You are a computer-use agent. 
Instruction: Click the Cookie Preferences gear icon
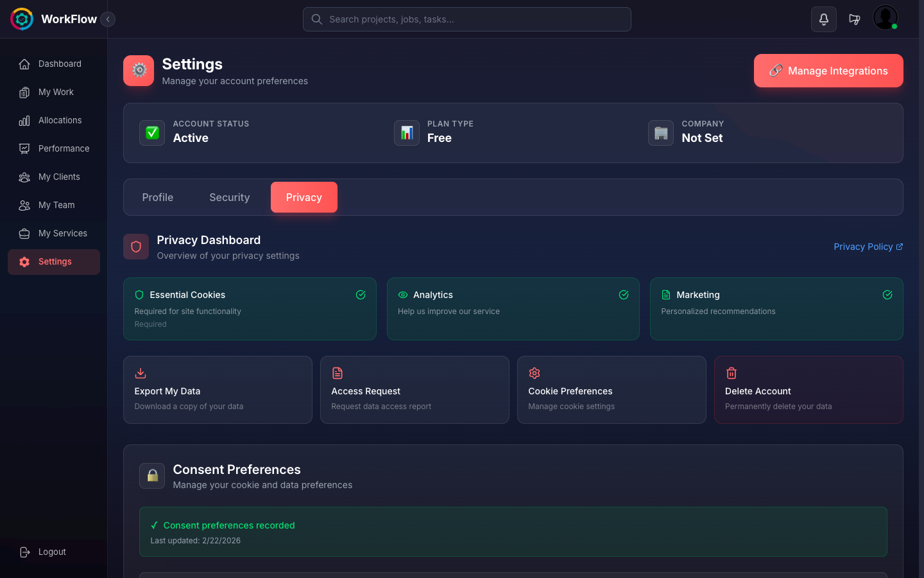[x=535, y=372]
